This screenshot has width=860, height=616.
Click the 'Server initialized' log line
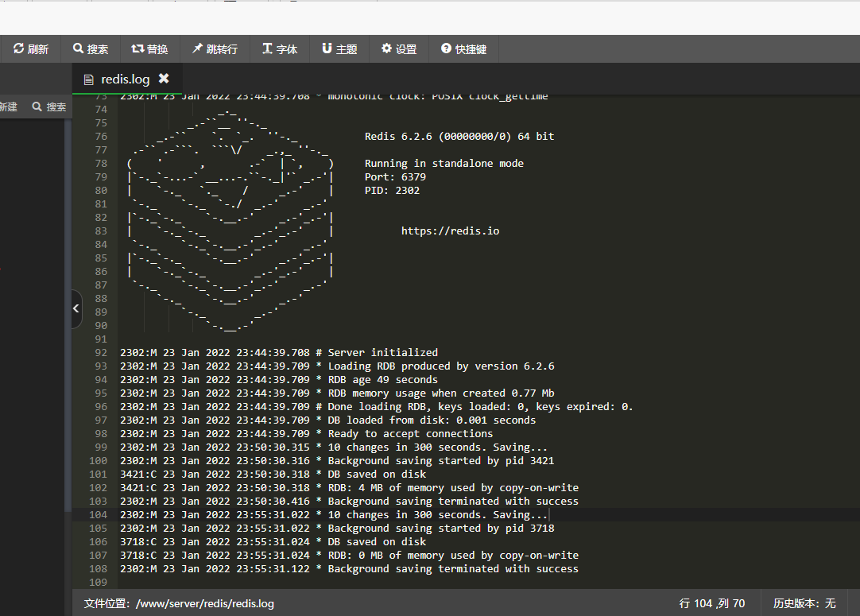click(x=279, y=353)
